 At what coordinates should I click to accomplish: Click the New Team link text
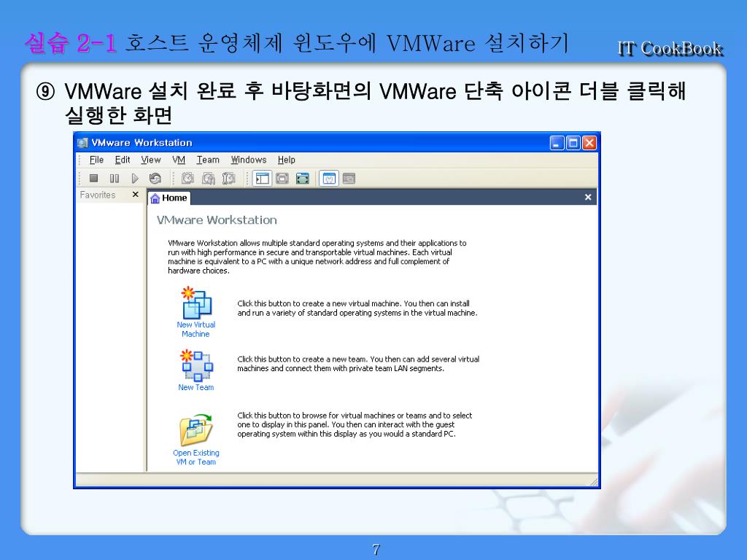196,388
